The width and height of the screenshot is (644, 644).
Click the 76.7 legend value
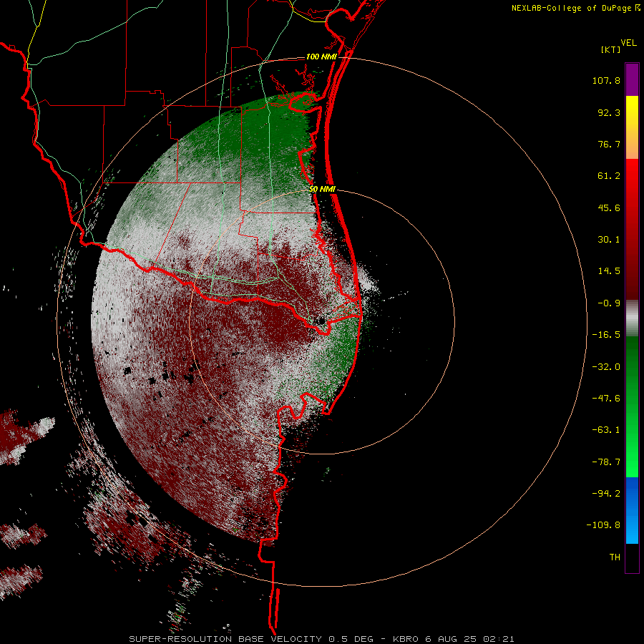pos(609,144)
